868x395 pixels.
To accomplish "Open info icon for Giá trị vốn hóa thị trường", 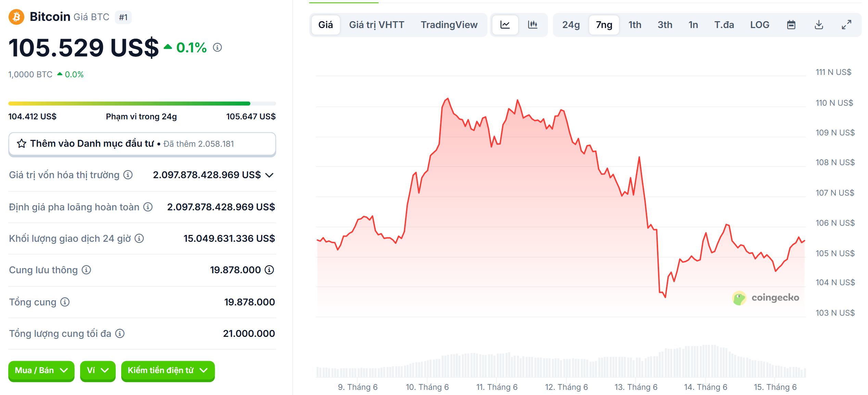I will pyautogui.click(x=128, y=175).
